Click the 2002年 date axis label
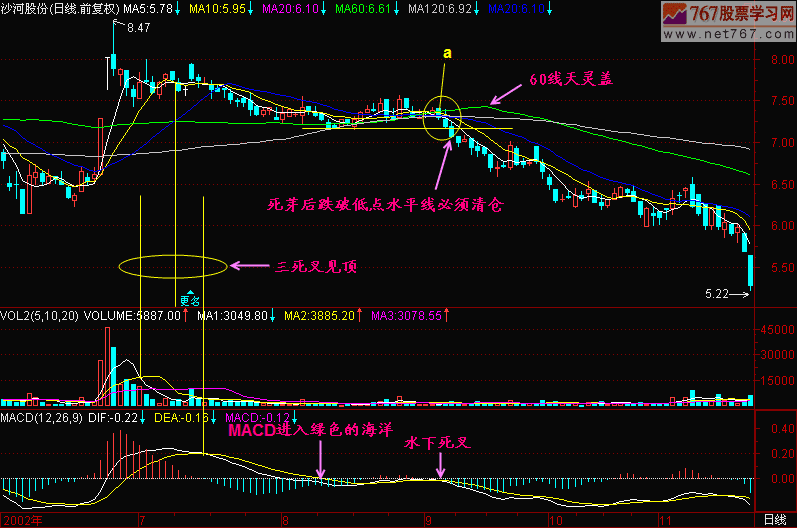 point(20,519)
